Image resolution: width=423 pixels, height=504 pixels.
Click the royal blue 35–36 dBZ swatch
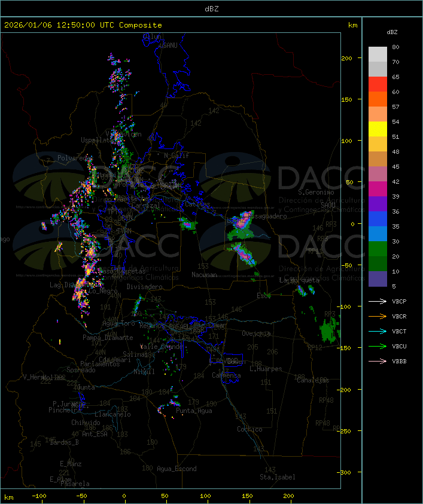[x=378, y=219]
